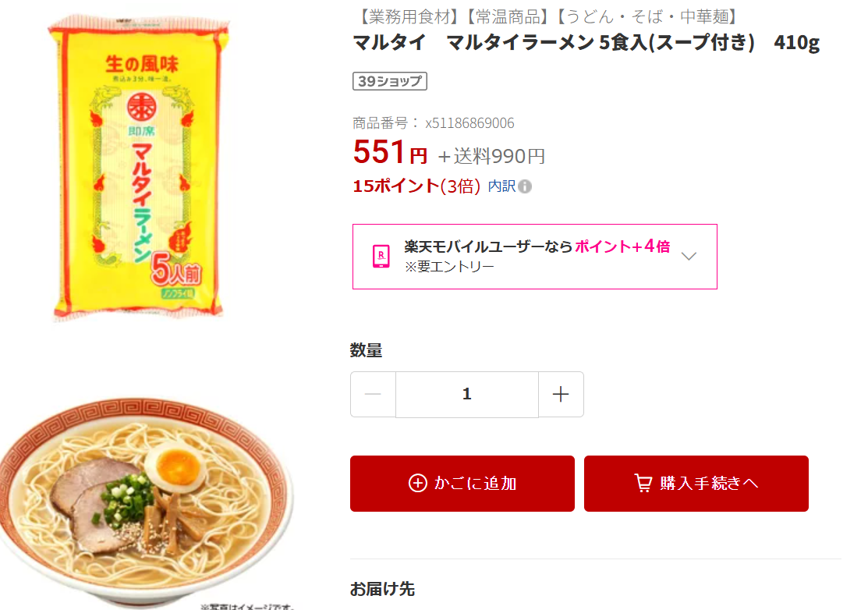Click the 39ショップ badge
This screenshot has width=868, height=610.
[x=390, y=81]
